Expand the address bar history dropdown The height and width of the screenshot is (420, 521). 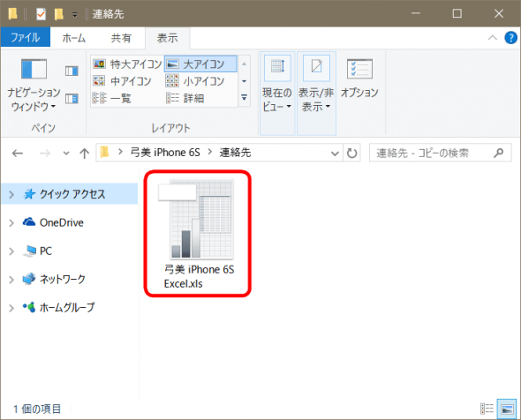pos(335,153)
